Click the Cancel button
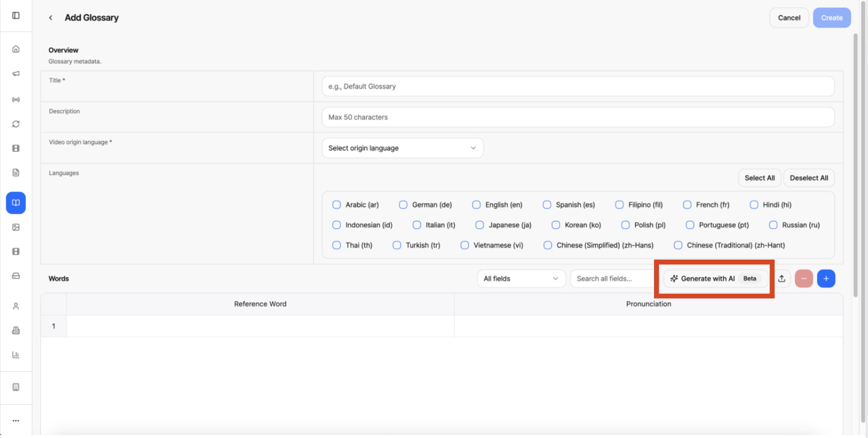The height and width of the screenshot is (438, 868). coord(789,18)
